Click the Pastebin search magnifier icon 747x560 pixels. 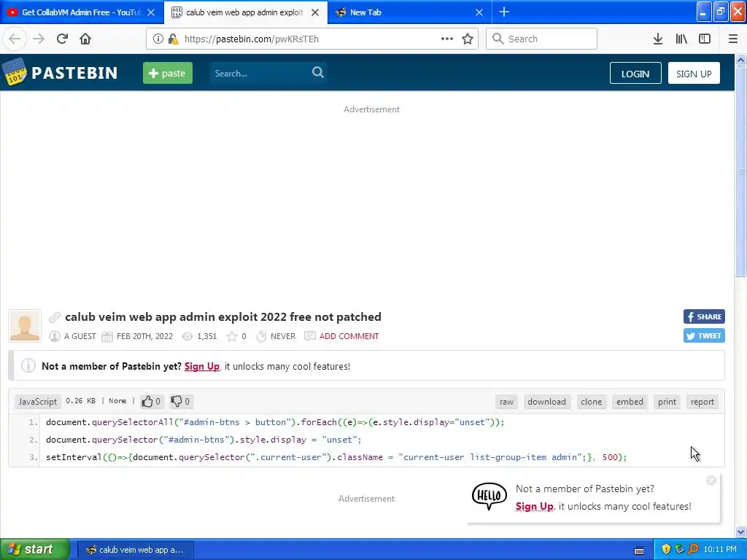click(318, 72)
